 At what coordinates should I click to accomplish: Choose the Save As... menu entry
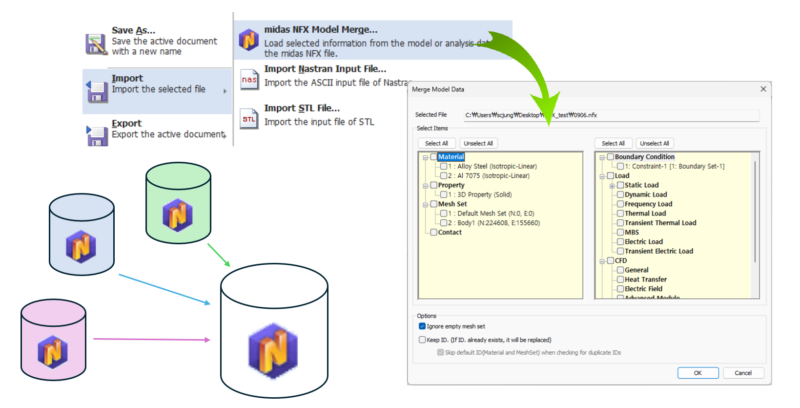tap(158, 41)
